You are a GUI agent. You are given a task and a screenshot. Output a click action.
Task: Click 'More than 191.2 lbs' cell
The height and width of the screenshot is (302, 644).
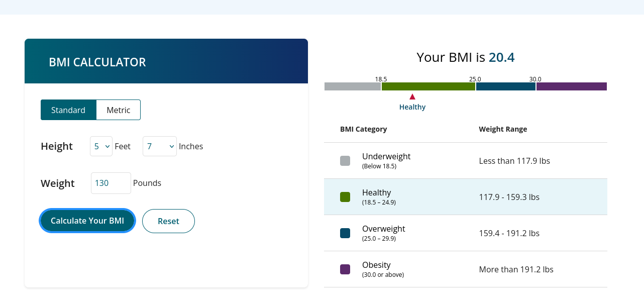(516, 269)
